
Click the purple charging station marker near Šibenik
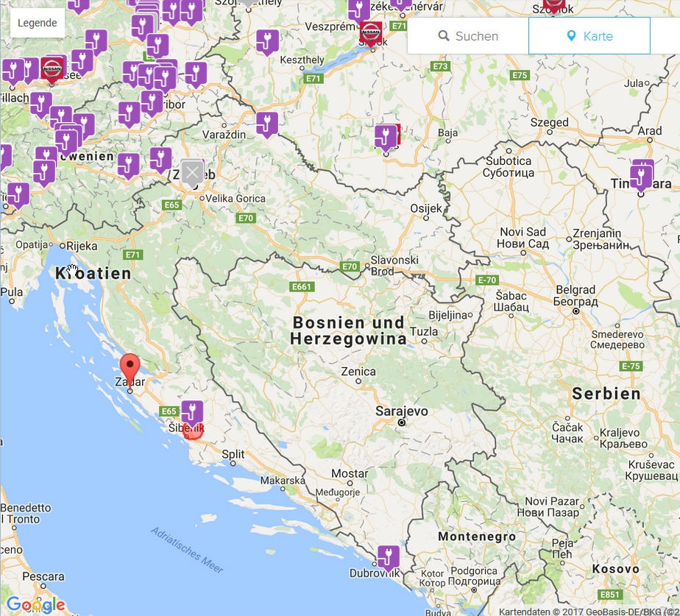192,412
